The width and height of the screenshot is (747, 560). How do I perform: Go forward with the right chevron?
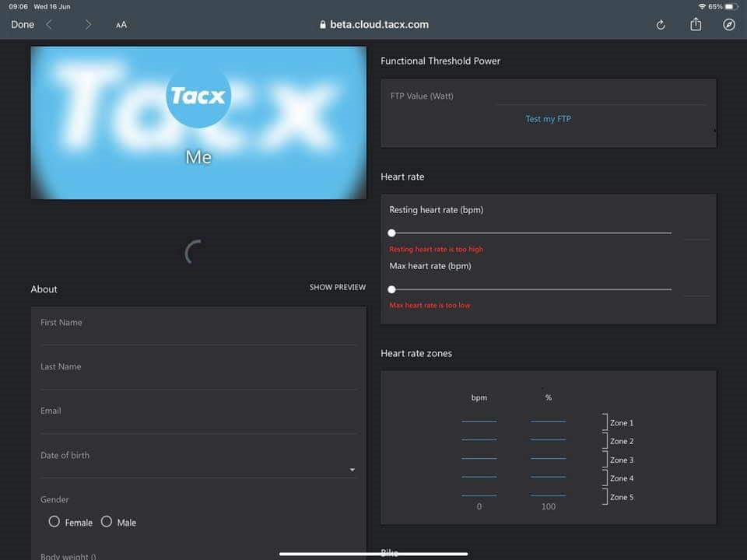point(88,25)
